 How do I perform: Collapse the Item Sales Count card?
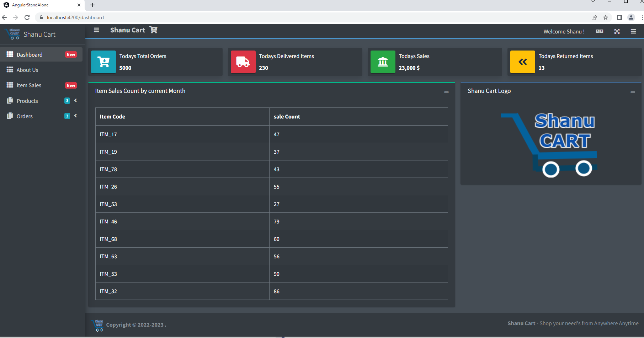pyautogui.click(x=446, y=92)
